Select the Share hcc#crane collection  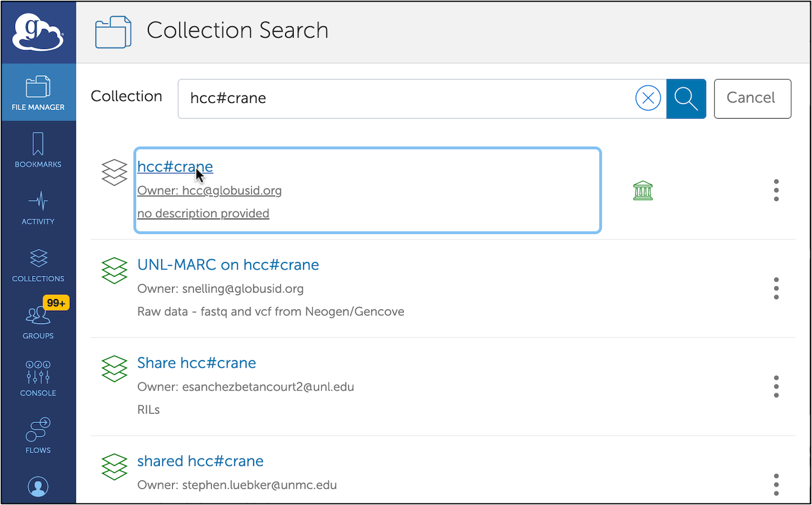(x=197, y=363)
